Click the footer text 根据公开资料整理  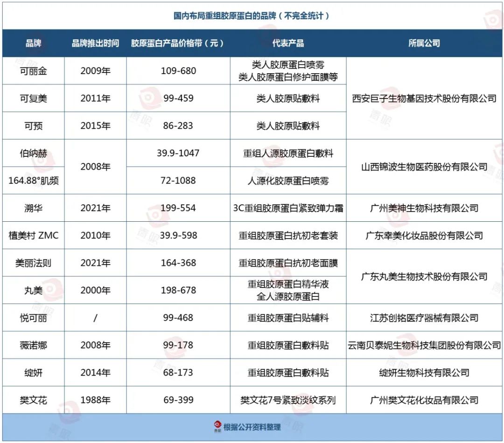[x=252, y=427]
